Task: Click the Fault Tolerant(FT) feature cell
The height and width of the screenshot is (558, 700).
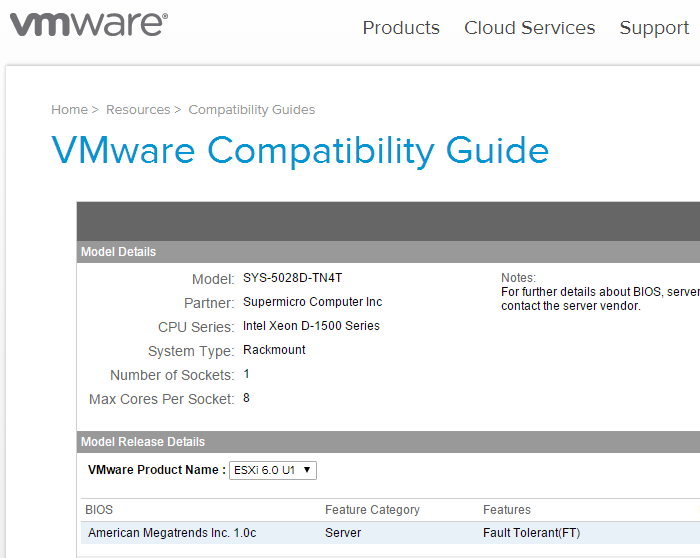Action: pos(531,533)
